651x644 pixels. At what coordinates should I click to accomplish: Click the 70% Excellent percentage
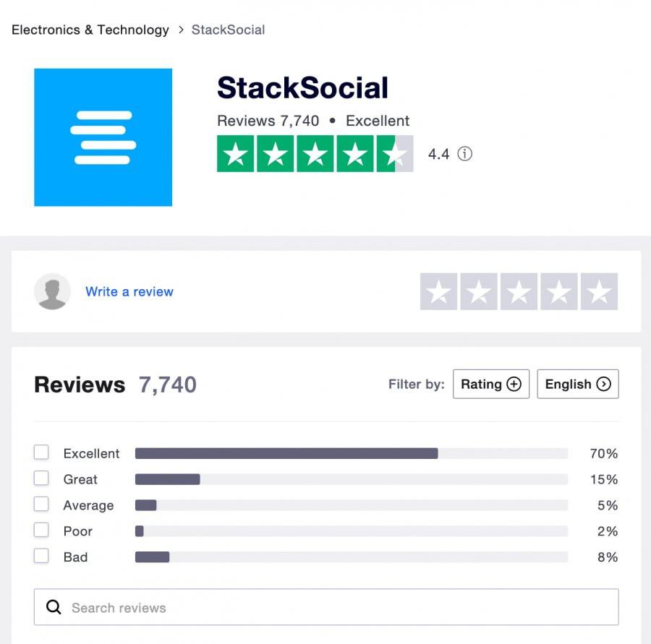click(604, 453)
